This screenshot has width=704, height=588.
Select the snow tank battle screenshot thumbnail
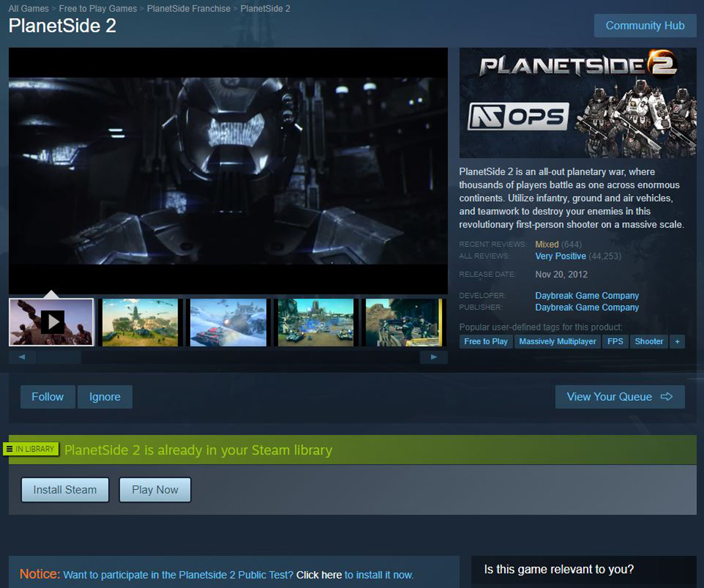228,322
